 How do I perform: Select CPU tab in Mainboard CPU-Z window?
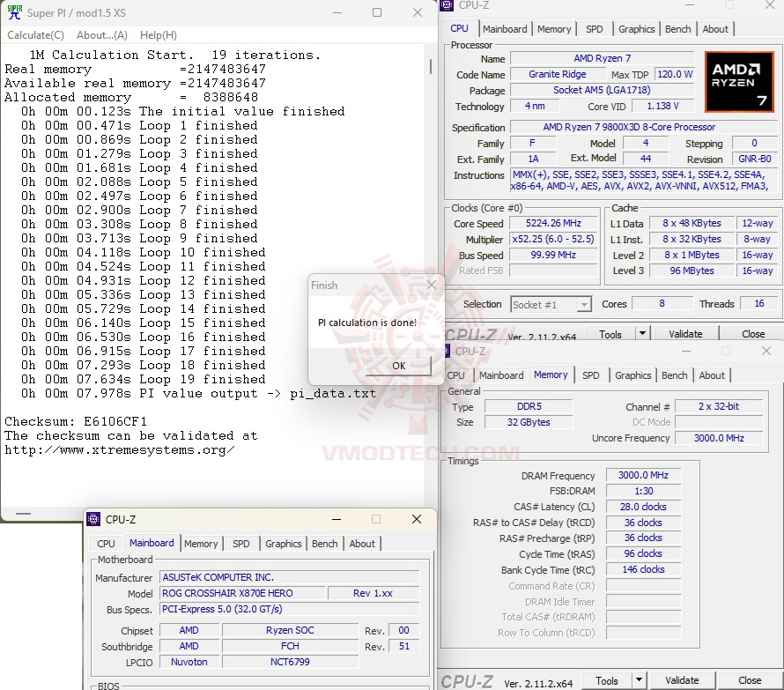[106, 544]
